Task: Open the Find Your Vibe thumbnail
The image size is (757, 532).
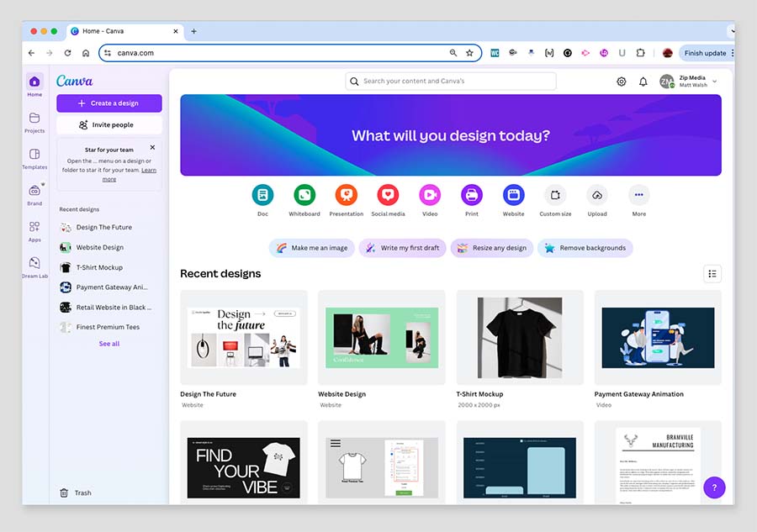Action: 244,463
